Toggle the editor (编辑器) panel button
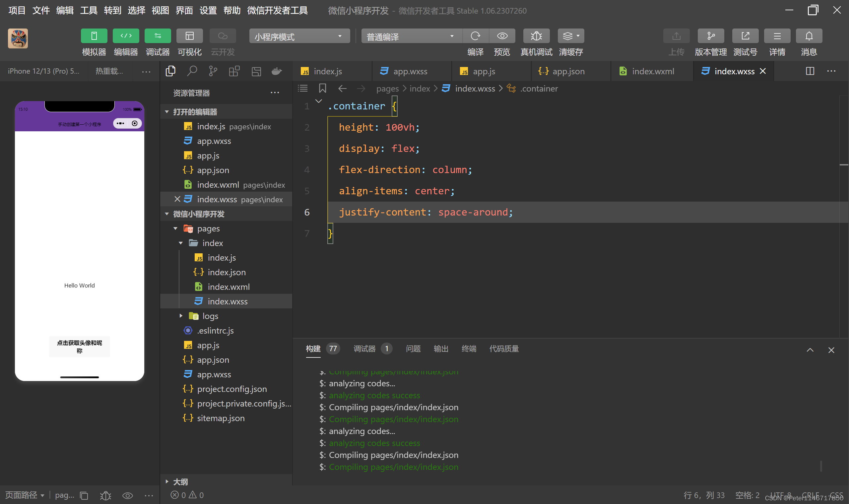The width and height of the screenshot is (849, 504). pyautogui.click(x=126, y=36)
